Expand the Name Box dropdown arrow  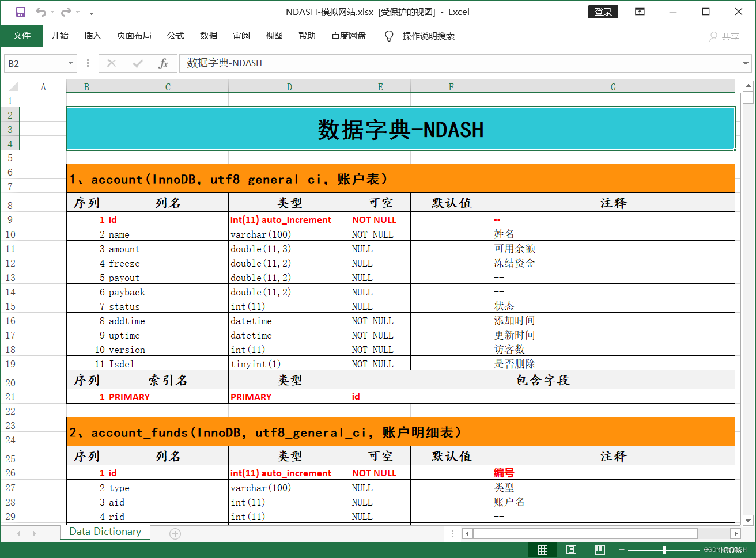pos(70,63)
